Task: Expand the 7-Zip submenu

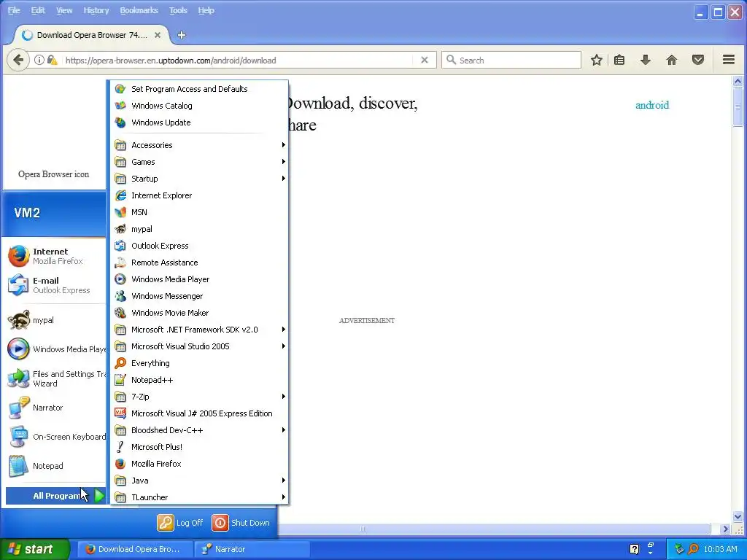Action: (199, 397)
